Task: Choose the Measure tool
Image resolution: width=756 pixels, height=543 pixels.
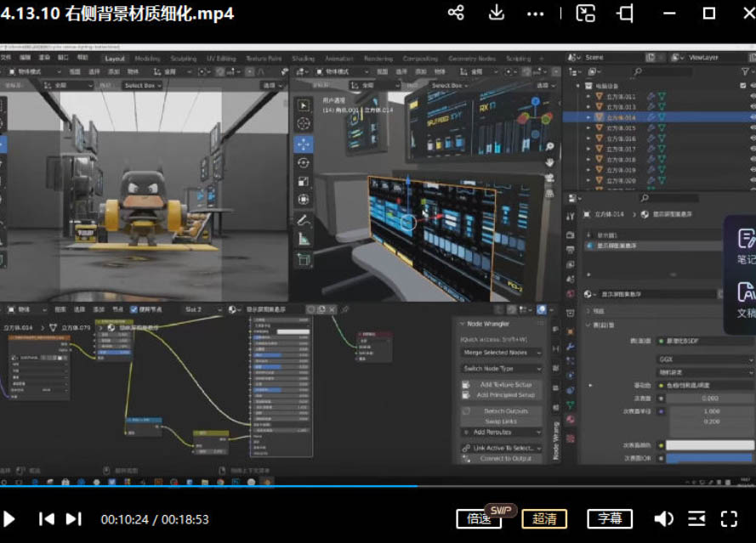Action: coord(304,239)
